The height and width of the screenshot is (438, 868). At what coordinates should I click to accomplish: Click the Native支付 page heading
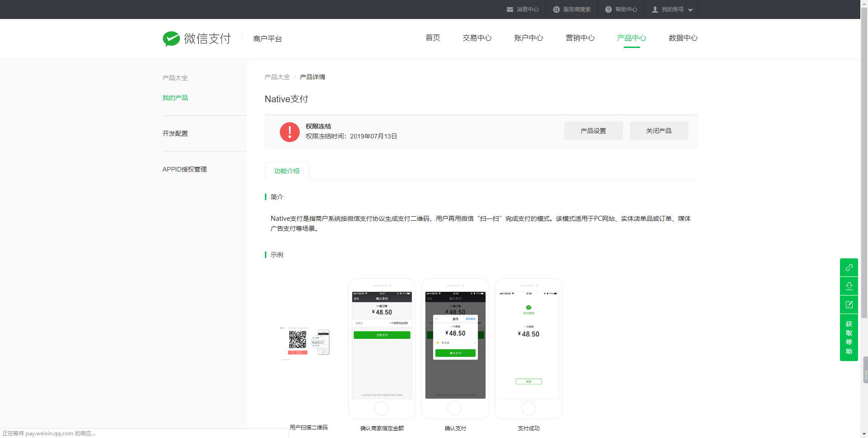(x=286, y=99)
